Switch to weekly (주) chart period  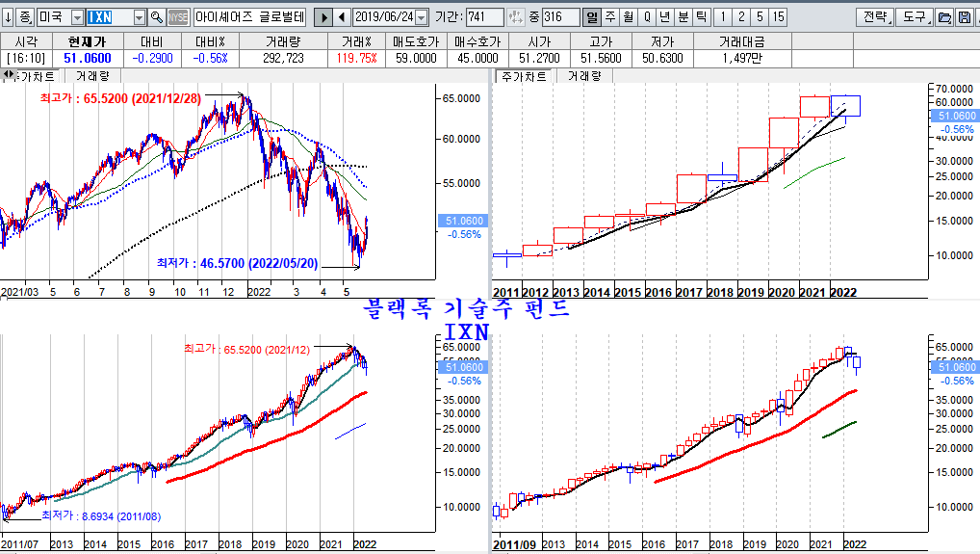coord(609,17)
